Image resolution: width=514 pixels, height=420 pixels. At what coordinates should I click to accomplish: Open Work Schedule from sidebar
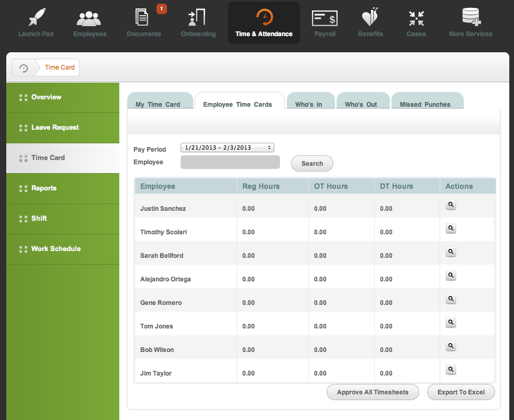55,249
